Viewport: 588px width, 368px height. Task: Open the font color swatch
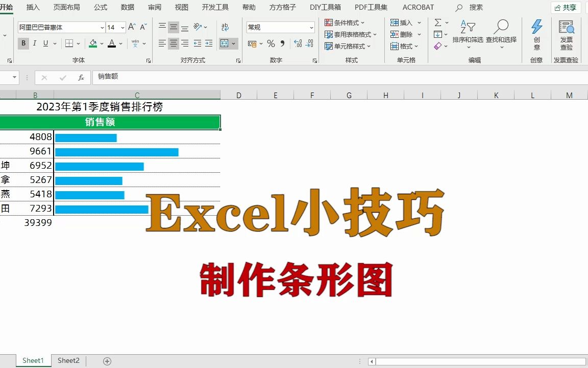point(112,43)
